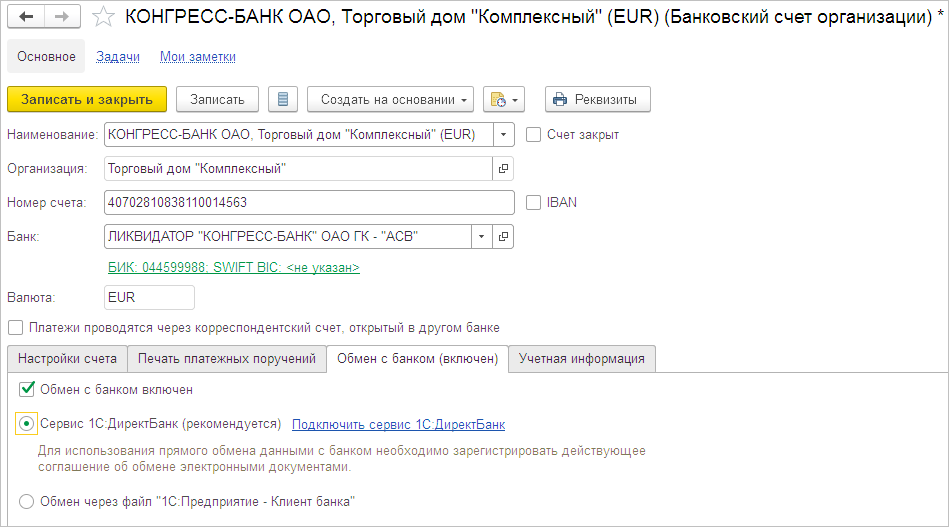Click Записать и закрыть button
The height and width of the screenshot is (527, 949).
point(87,99)
